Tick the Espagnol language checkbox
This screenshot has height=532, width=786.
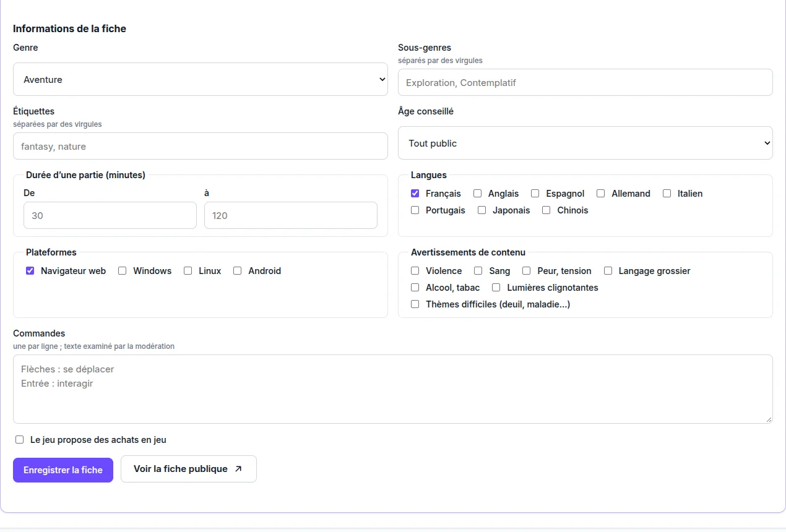click(x=535, y=194)
